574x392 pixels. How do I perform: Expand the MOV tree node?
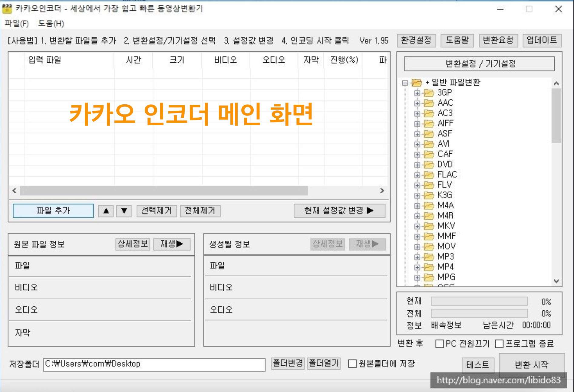click(417, 247)
